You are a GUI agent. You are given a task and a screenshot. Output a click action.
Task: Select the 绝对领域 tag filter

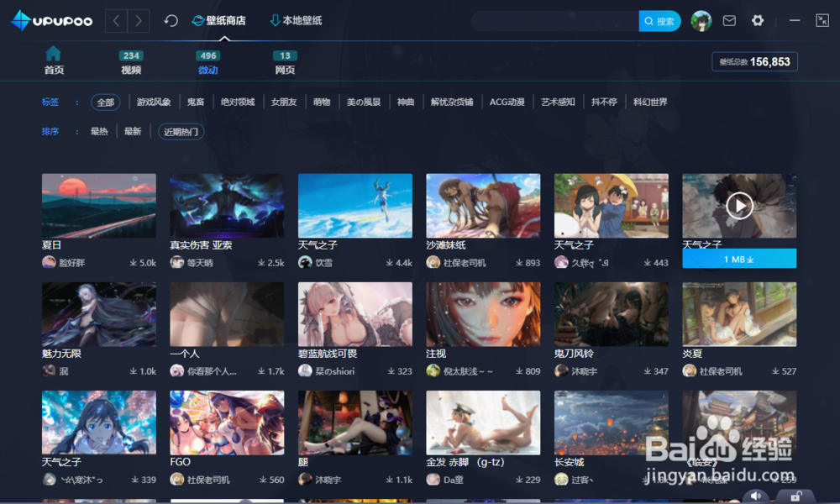point(238,102)
